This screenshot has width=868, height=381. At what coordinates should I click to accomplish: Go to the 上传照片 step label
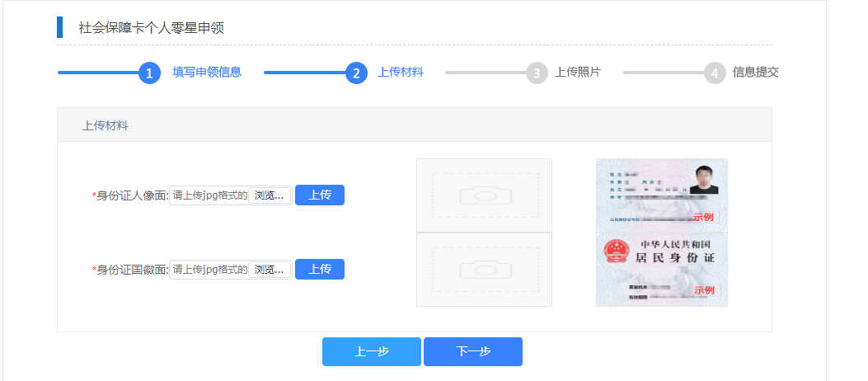578,72
